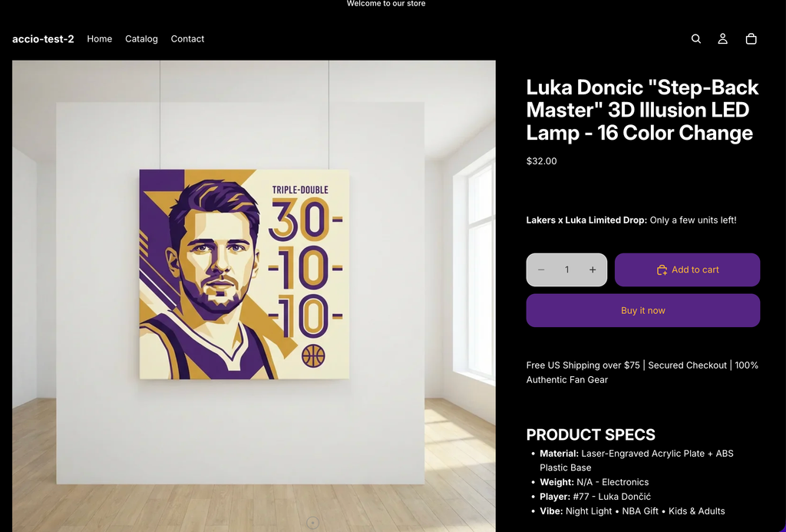The height and width of the screenshot is (532, 786).
Task: Click the Welcome to our store announcement
Action: point(386,4)
